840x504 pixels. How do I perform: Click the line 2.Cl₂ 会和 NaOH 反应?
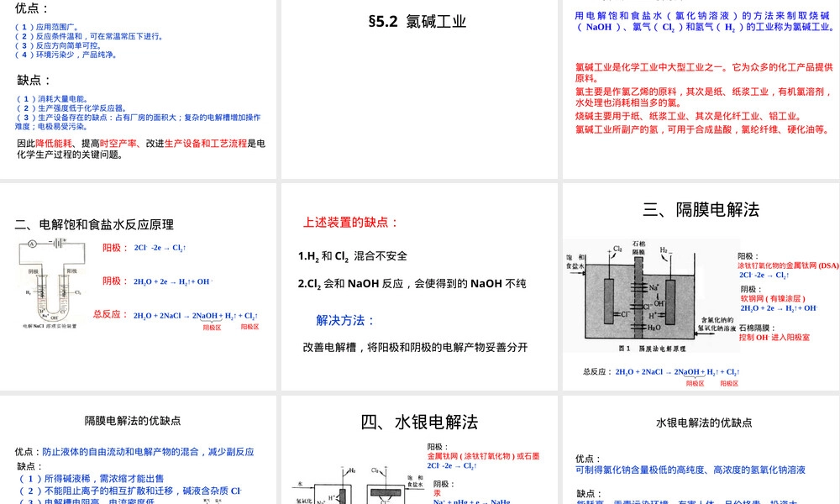click(x=412, y=283)
